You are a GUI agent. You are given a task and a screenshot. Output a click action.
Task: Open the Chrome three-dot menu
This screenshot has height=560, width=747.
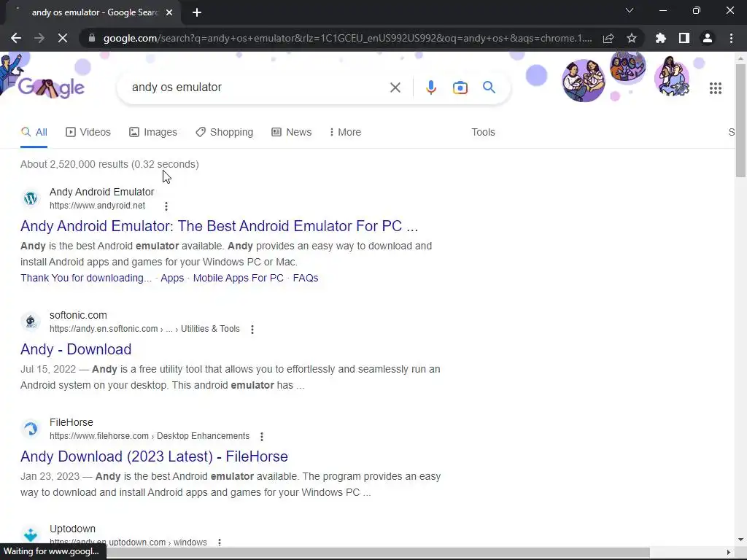[731, 38]
